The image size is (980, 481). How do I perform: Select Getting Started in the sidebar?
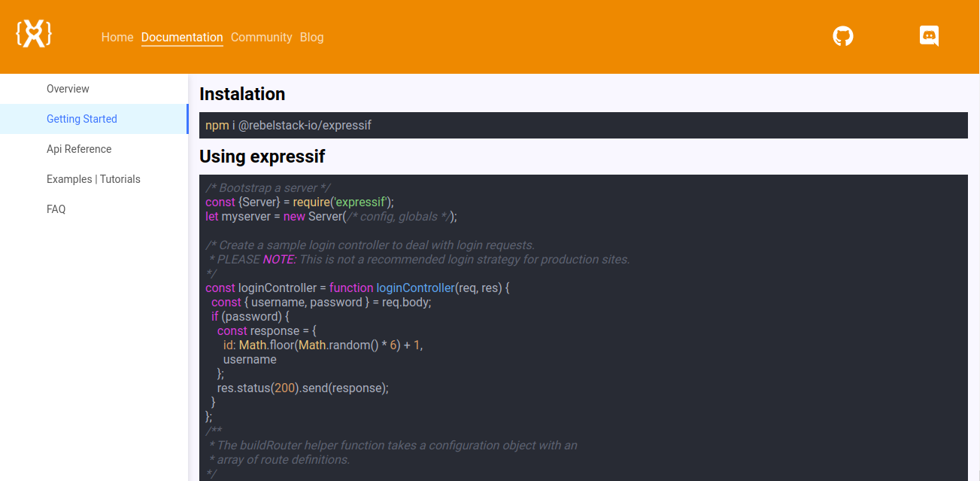point(82,119)
